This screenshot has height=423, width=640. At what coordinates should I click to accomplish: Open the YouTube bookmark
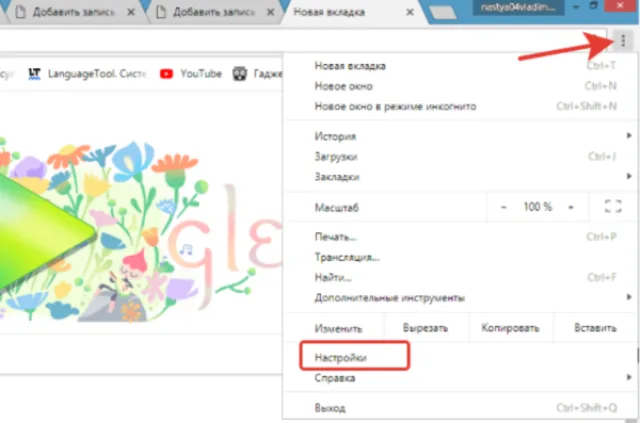[191, 73]
